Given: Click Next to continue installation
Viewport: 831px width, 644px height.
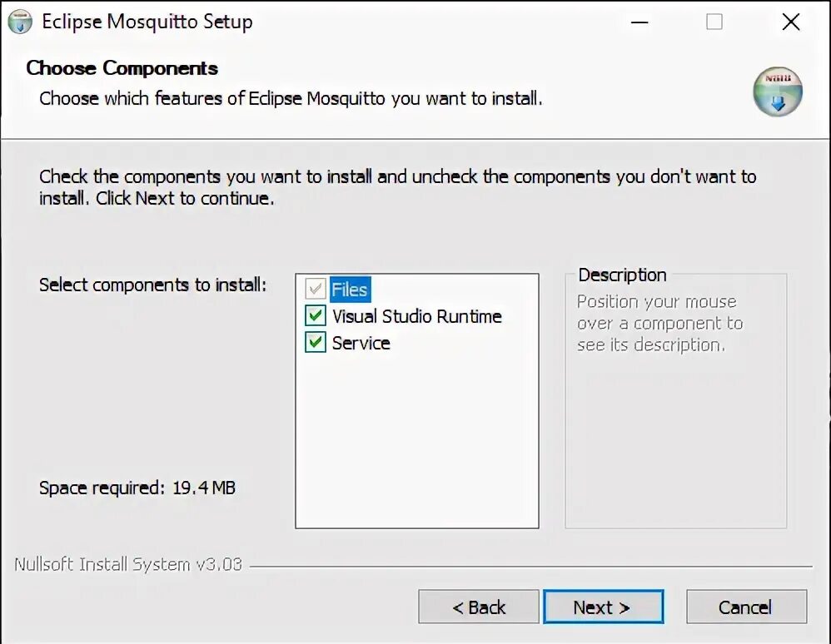Looking at the screenshot, I should (x=603, y=607).
